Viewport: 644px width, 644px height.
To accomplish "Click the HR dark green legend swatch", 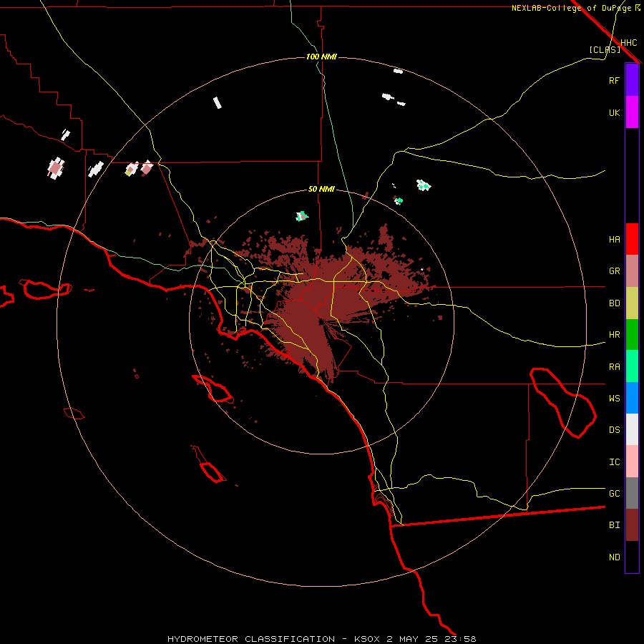I will point(632,335).
